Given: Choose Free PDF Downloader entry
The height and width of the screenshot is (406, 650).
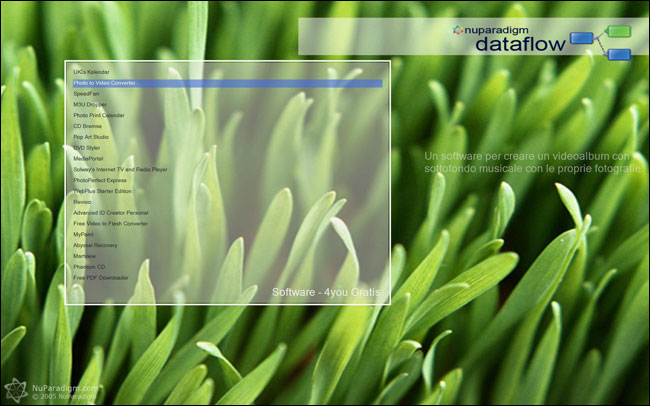Looking at the screenshot, I should 99,277.
